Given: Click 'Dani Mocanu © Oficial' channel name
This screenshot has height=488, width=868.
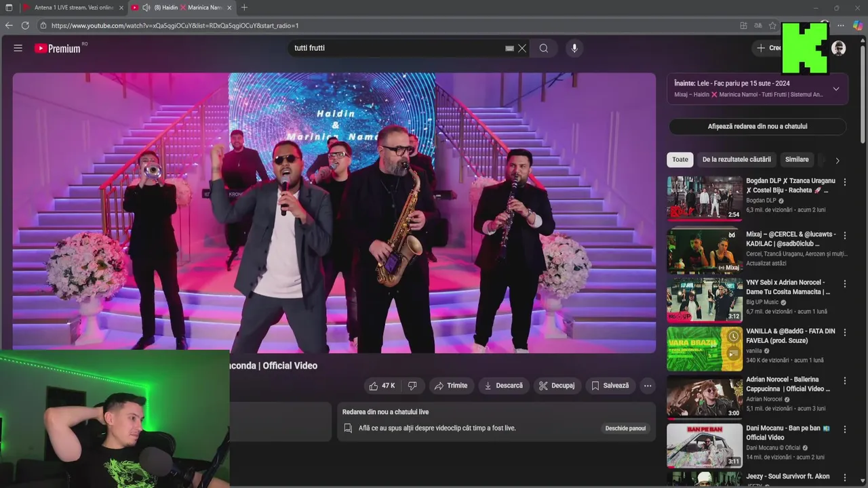Looking at the screenshot, I should click(x=773, y=448).
